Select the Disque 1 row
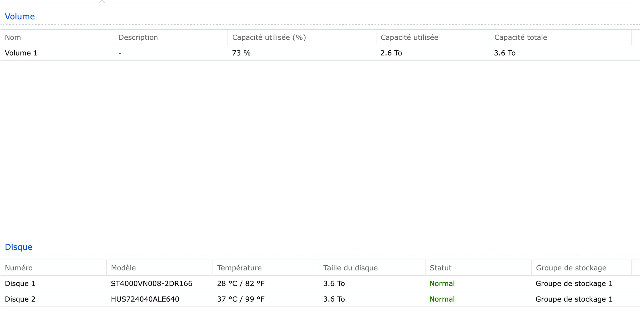 (x=20, y=284)
